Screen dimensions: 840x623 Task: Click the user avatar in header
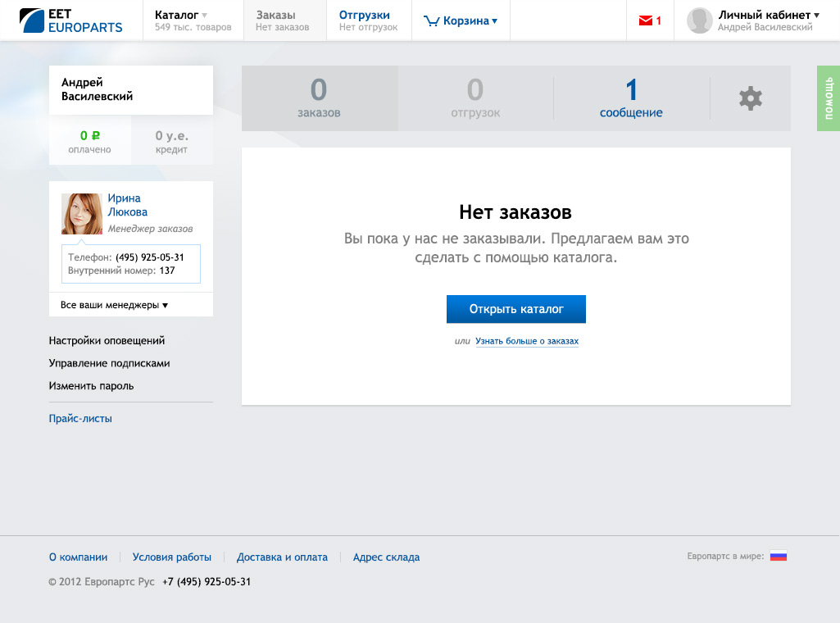click(x=699, y=20)
